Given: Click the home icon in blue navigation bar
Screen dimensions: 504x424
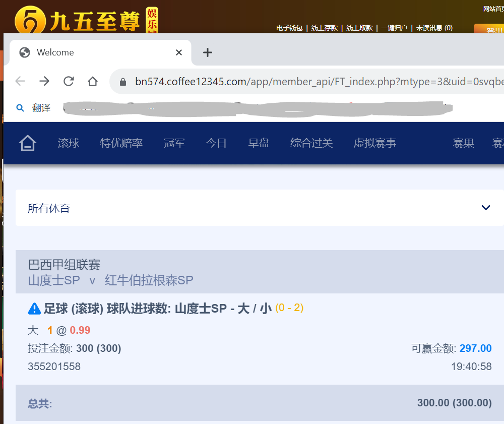Looking at the screenshot, I should coord(28,144).
